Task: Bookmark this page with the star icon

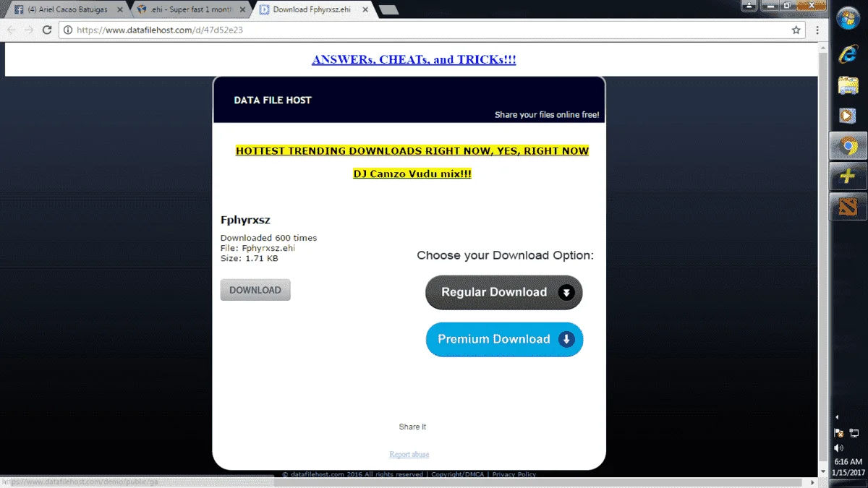Action: point(796,30)
